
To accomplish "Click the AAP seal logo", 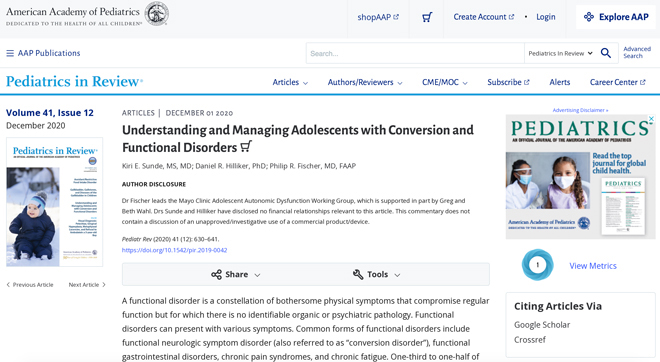I will pos(157,13).
